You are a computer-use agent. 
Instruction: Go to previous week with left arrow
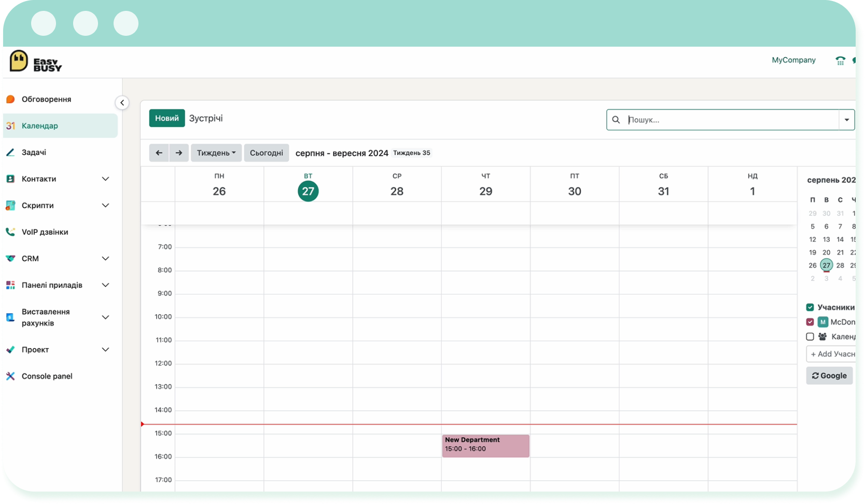(159, 152)
